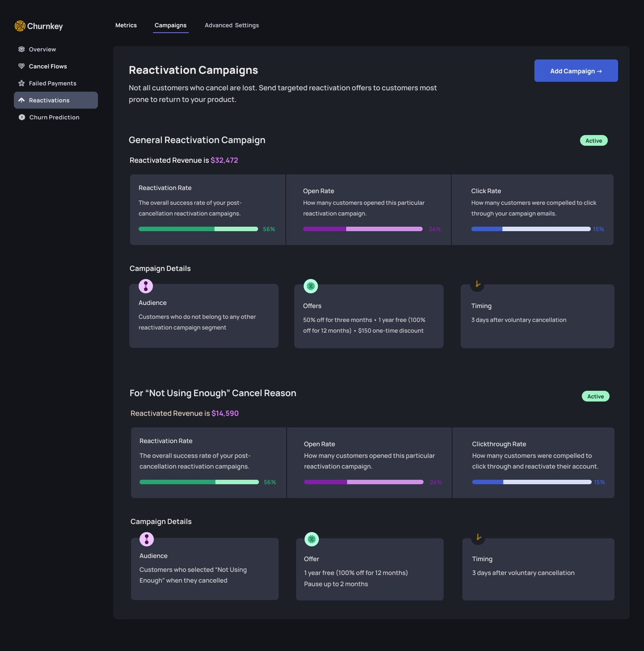Click the green Reactivation Rate progress bar
644x651 pixels.
[198, 228]
